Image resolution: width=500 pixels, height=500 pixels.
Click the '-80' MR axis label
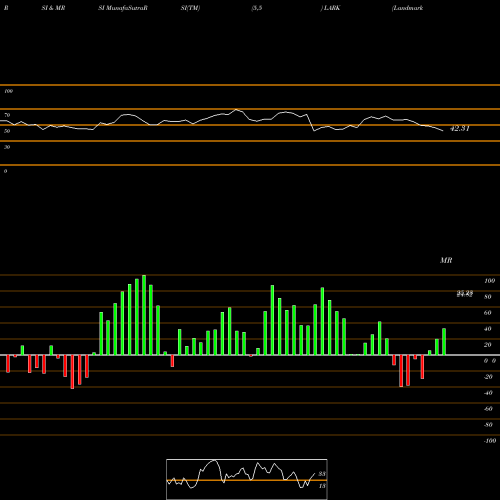point(488,425)
